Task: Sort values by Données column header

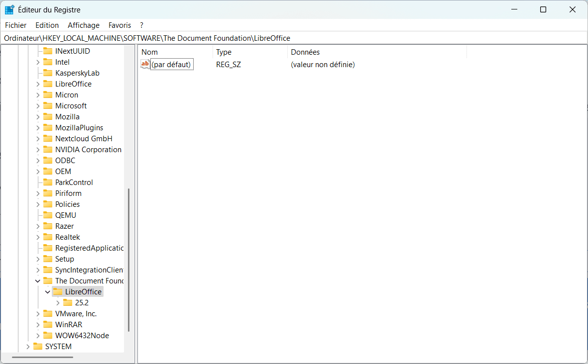Action: (377, 52)
